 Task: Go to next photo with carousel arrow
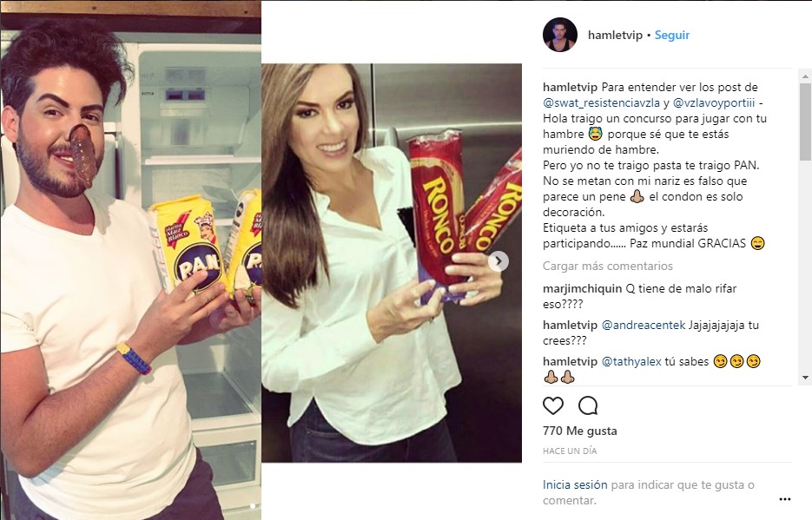(x=498, y=261)
